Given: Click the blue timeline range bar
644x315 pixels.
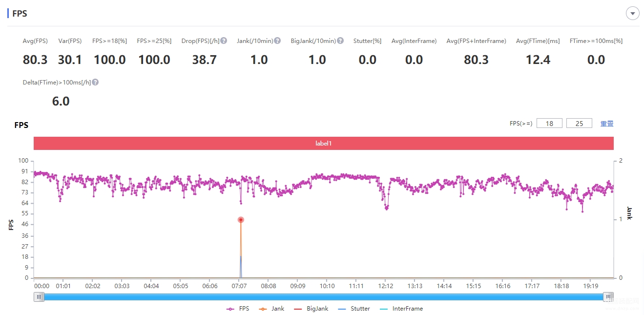Looking at the screenshot, I should tap(324, 296).
